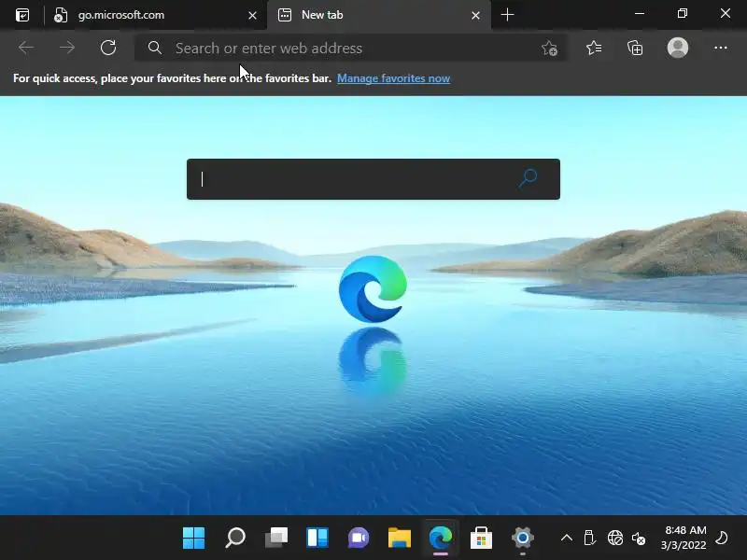
Task: Close the go.microsoft.com tab
Action: coord(252,16)
